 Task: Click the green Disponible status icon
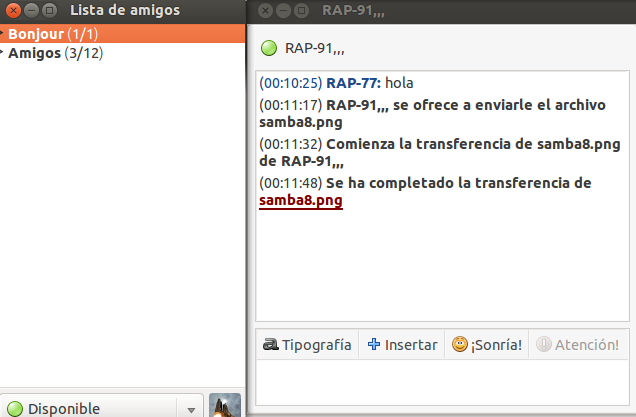[15, 408]
